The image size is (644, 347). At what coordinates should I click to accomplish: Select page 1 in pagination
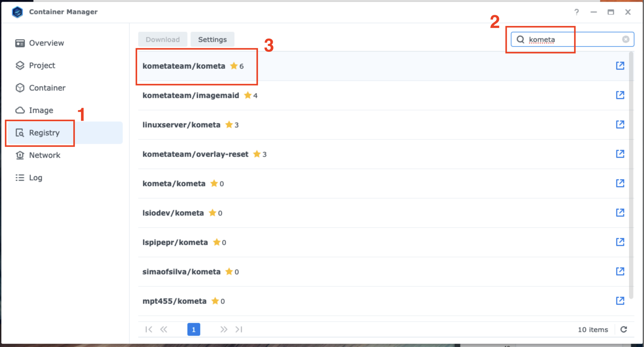point(194,329)
